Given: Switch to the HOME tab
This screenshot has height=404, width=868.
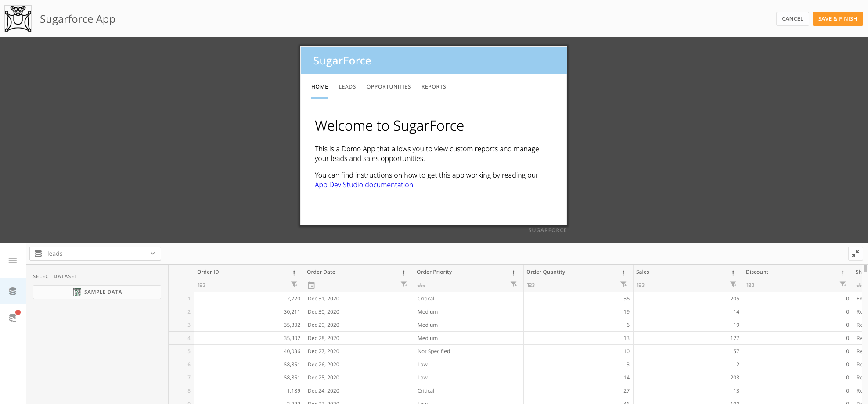Looking at the screenshot, I should 320,87.
